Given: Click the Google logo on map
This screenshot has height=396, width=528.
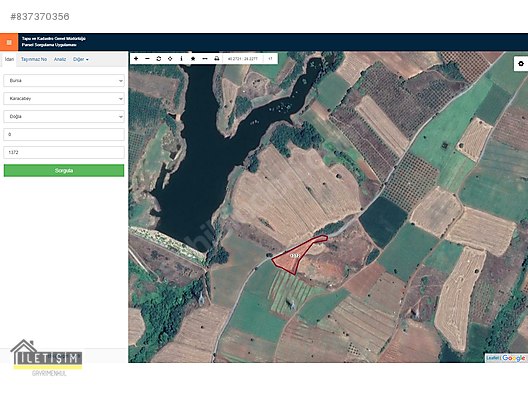Looking at the screenshot, I should tap(513, 358).
